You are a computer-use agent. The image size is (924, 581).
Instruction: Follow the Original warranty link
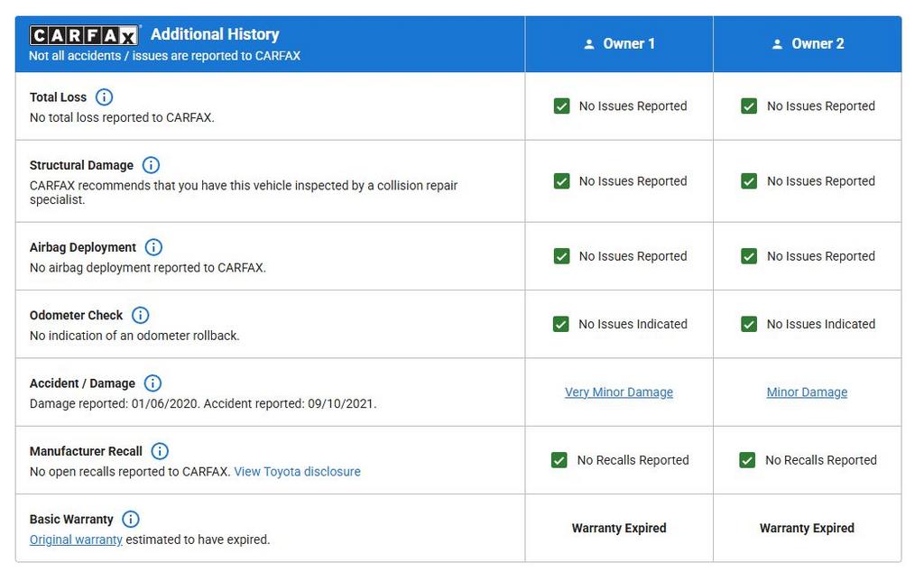click(x=76, y=539)
